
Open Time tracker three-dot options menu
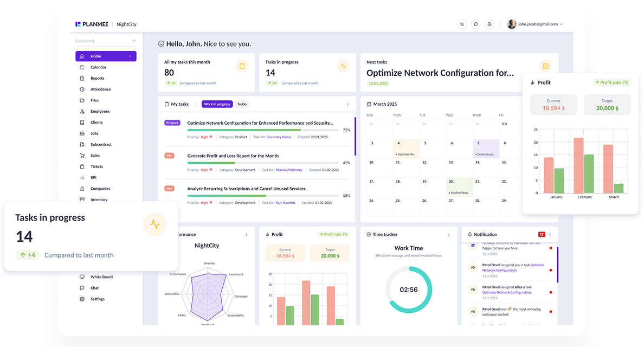[x=449, y=235]
